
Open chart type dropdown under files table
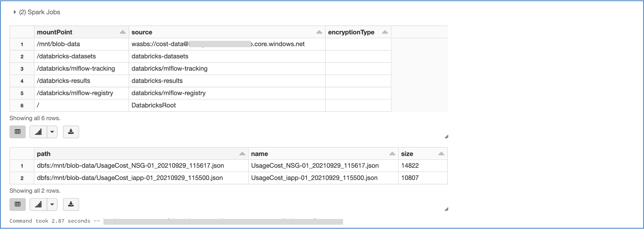tap(52, 205)
